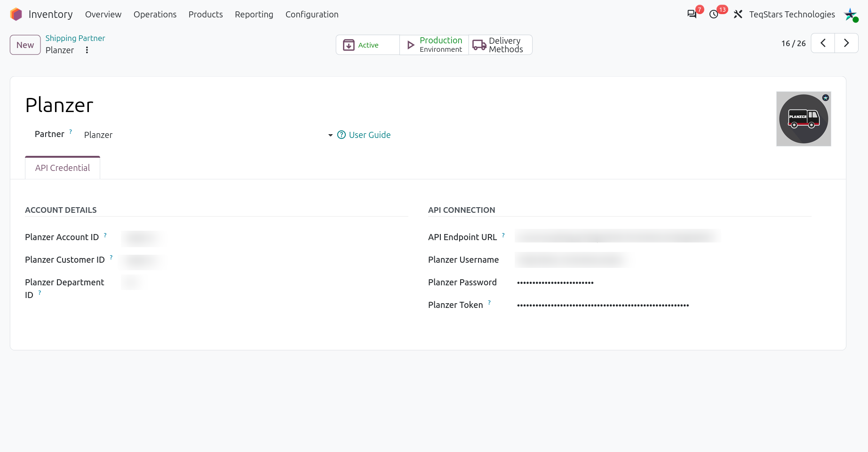Click the 16 / 26 pager counter

pyautogui.click(x=793, y=43)
